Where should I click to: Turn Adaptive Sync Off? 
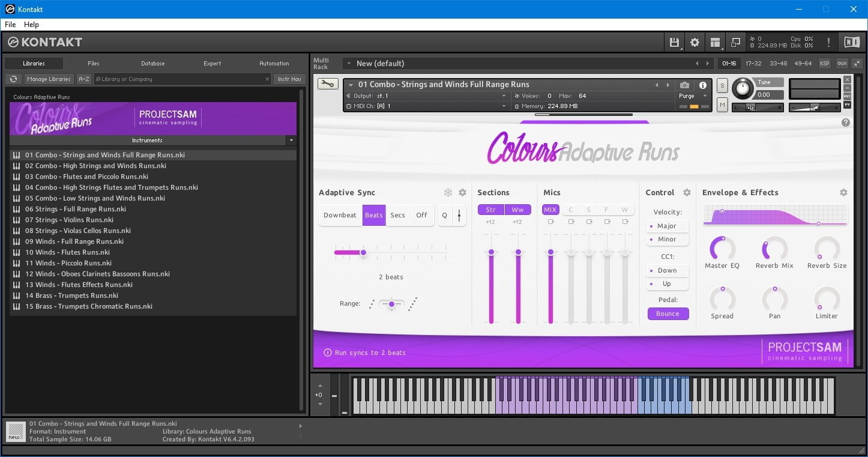coord(422,215)
